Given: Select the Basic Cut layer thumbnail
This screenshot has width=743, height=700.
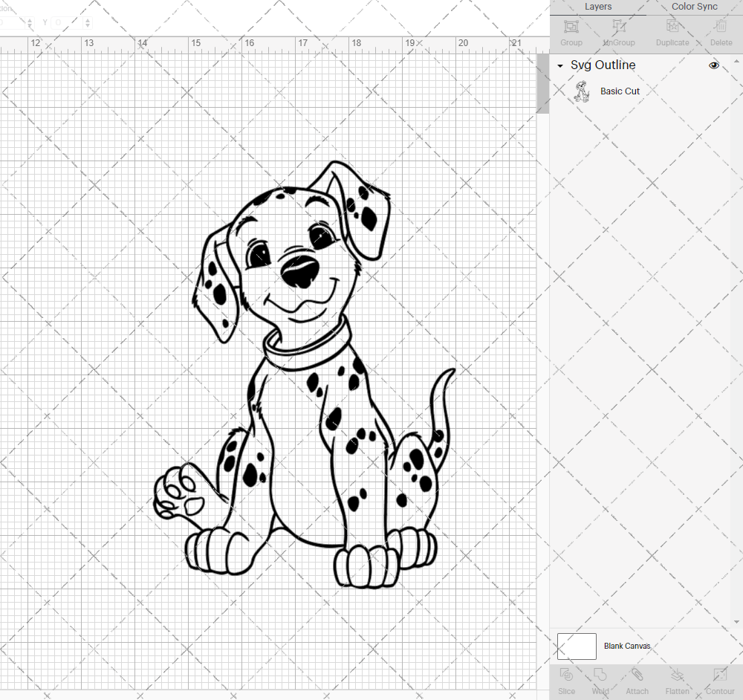Looking at the screenshot, I should 582,91.
